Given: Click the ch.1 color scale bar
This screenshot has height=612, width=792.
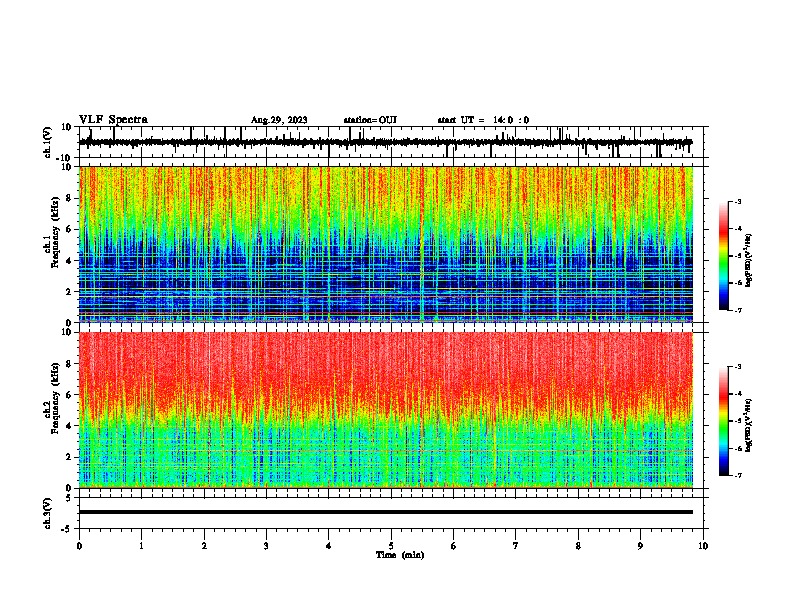Looking at the screenshot, I should click(x=723, y=256).
